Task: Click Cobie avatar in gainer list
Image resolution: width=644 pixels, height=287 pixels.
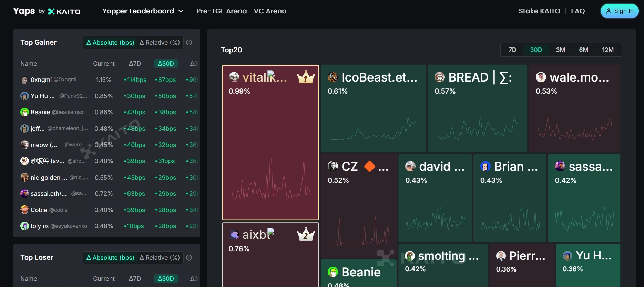Action: [x=24, y=210]
